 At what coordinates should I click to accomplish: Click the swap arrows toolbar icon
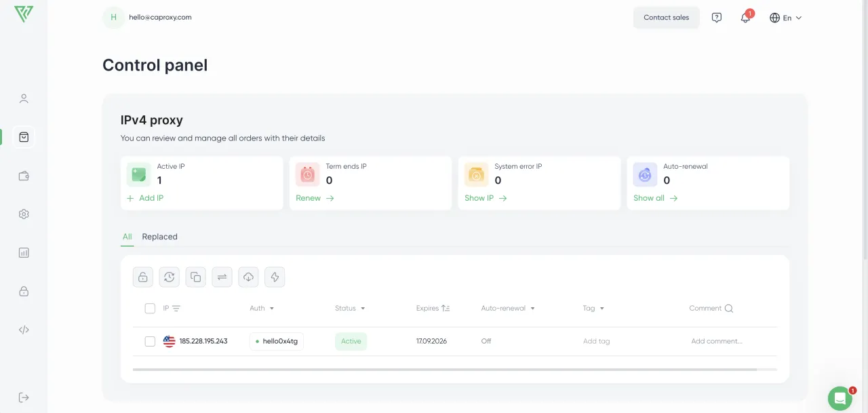(x=222, y=277)
